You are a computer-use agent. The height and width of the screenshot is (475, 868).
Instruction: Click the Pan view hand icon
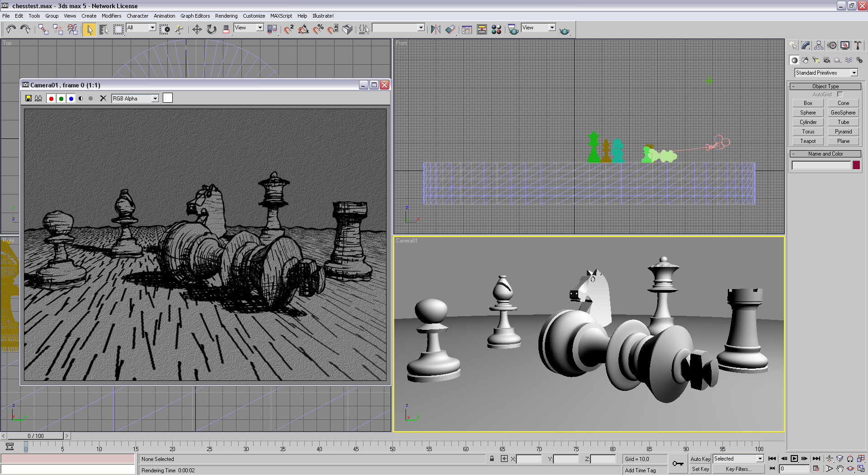coord(840,469)
